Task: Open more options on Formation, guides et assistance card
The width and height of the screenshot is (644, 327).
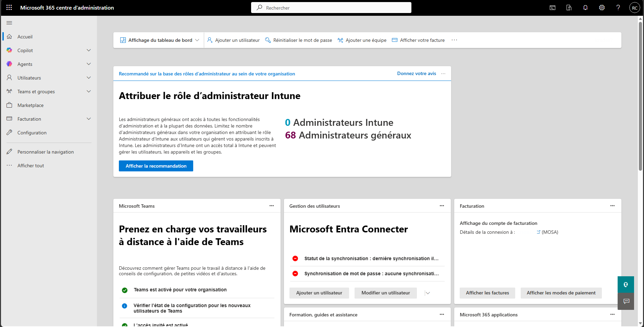Action: coord(442,314)
